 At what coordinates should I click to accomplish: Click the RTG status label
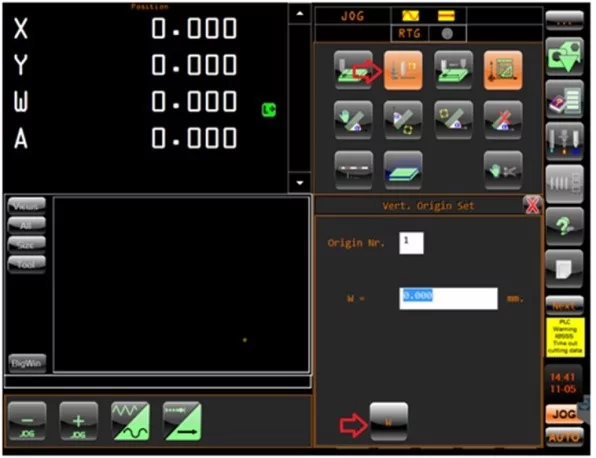(x=409, y=34)
